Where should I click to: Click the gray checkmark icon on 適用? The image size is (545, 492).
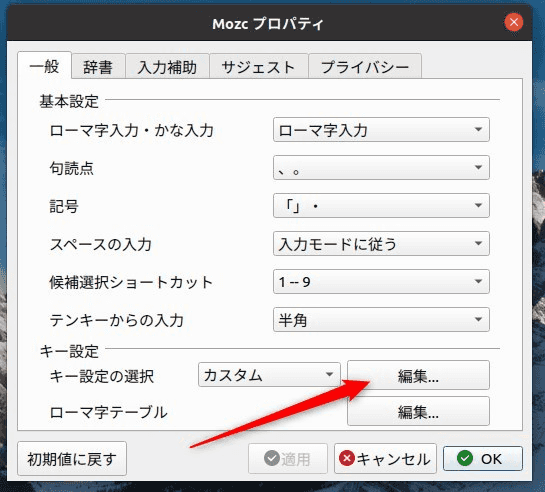pyautogui.click(x=271, y=458)
